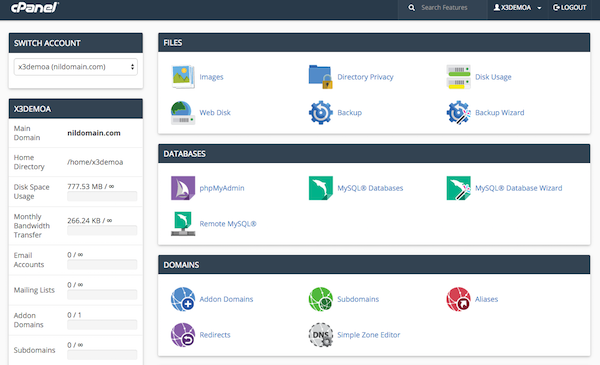Viewport: 600px width, 365px height.
Task: Click the Web Disk globe icon
Action: (183, 112)
